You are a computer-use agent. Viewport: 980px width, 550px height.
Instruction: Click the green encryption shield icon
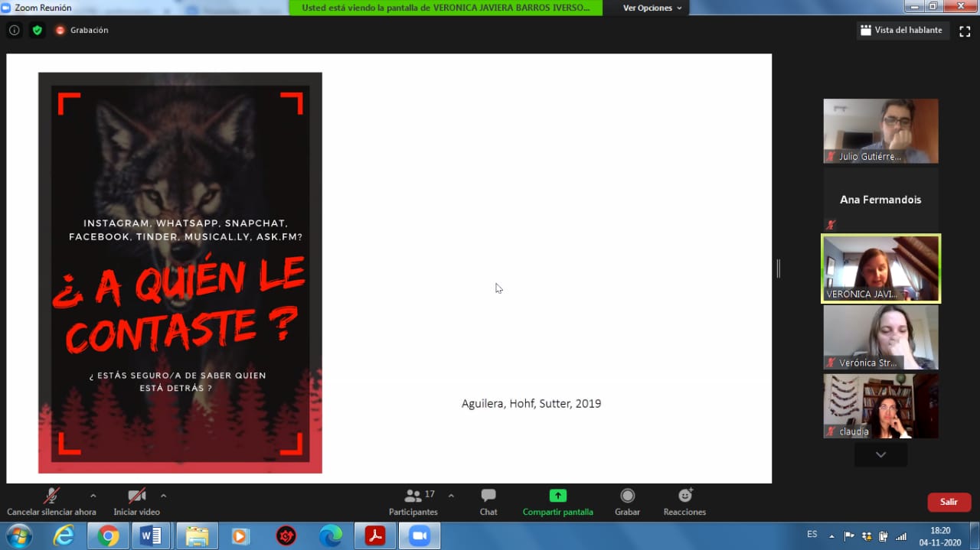pyautogui.click(x=37, y=31)
